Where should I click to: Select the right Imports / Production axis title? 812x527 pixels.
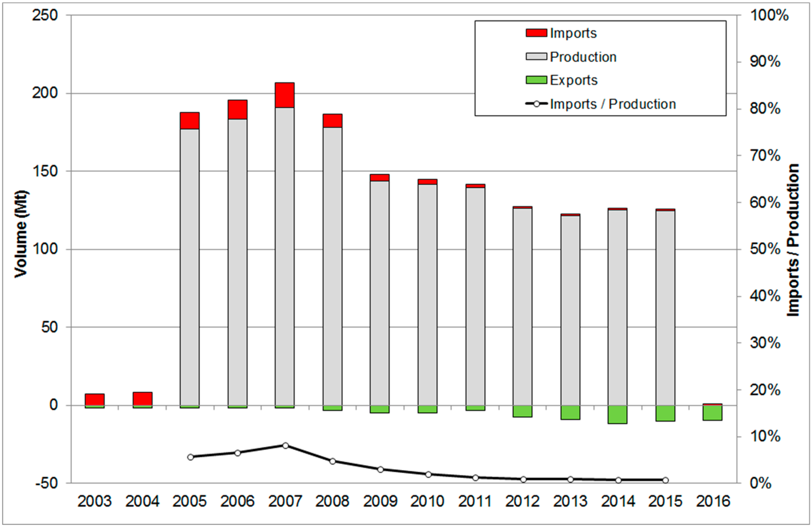tap(793, 240)
